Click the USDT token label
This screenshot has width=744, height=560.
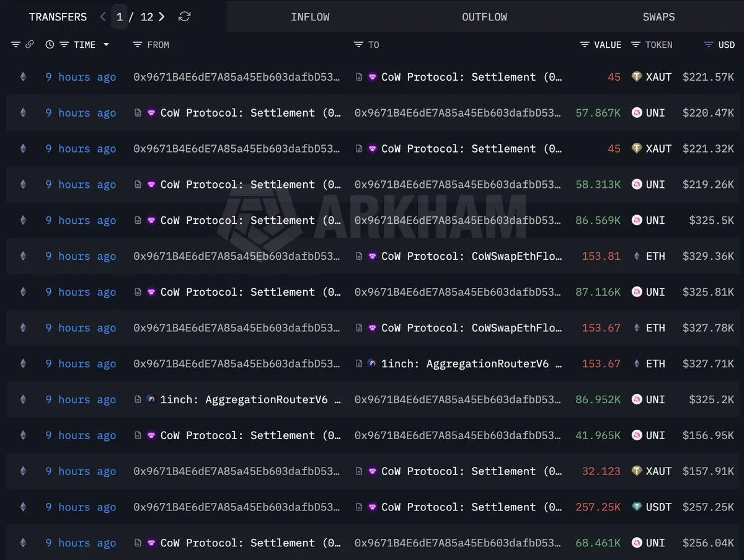pos(658,507)
